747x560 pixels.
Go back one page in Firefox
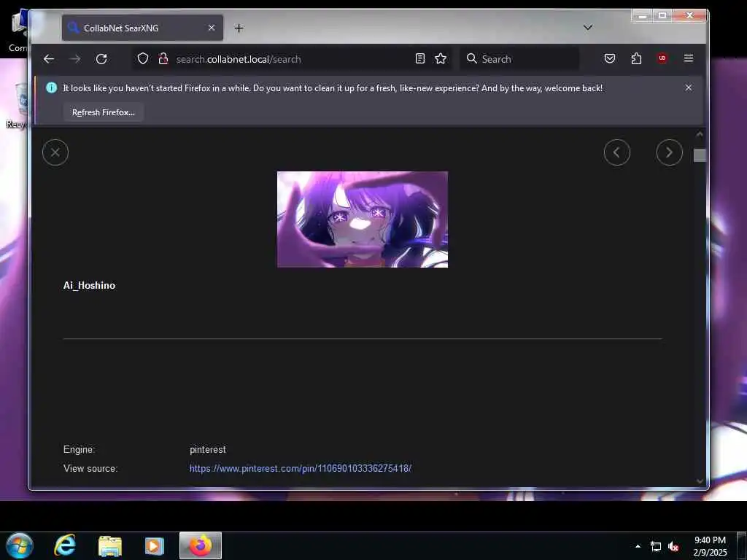[49, 59]
